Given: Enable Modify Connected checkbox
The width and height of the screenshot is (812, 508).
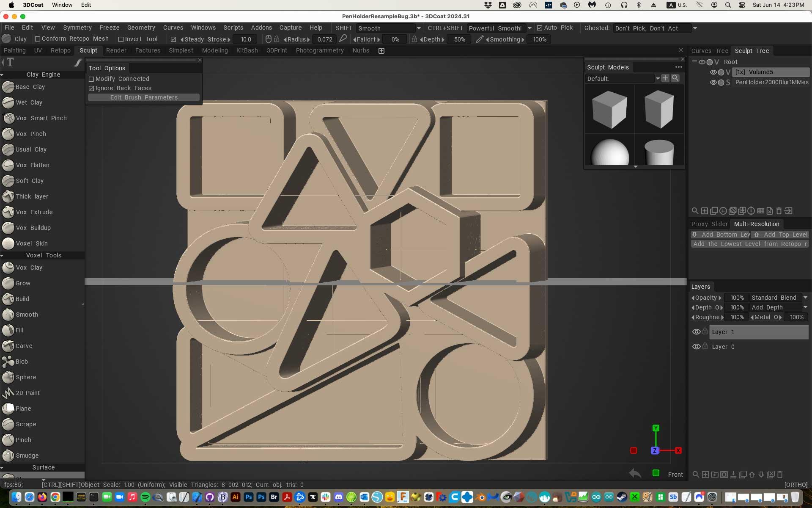Looking at the screenshot, I should coord(91,79).
